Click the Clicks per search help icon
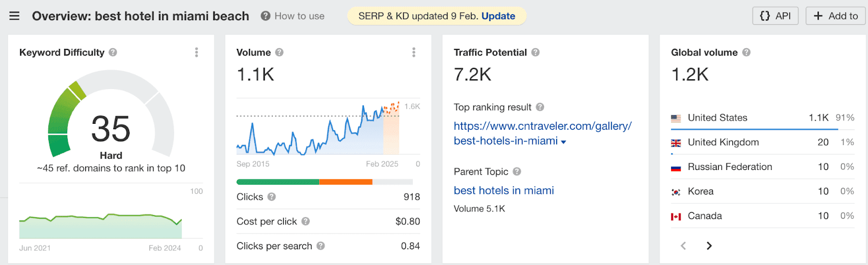The image size is (868, 265). pos(321,246)
